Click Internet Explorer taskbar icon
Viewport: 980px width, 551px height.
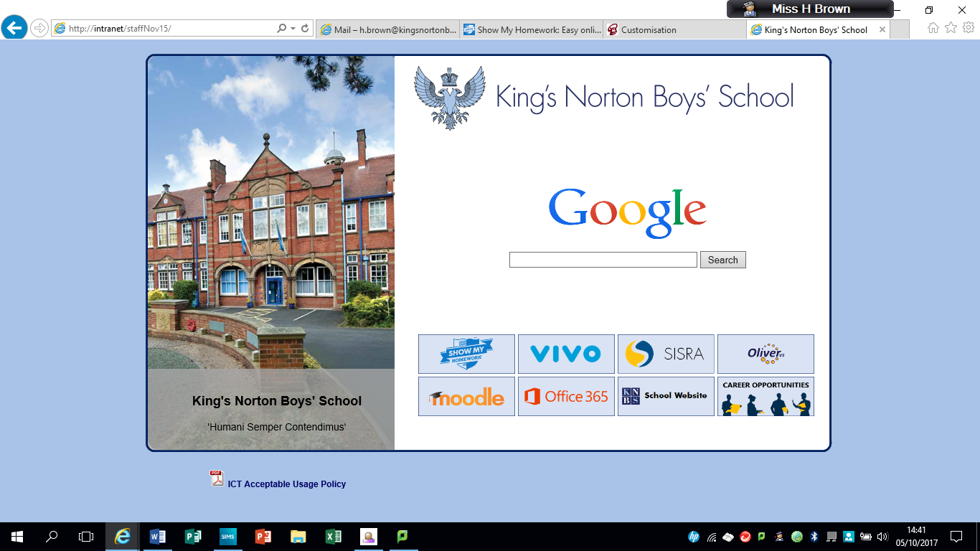pyautogui.click(x=123, y=536)
